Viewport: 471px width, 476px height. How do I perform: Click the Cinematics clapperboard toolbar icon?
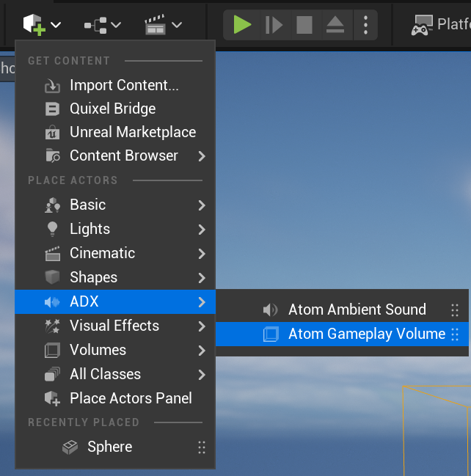(156, 25)
